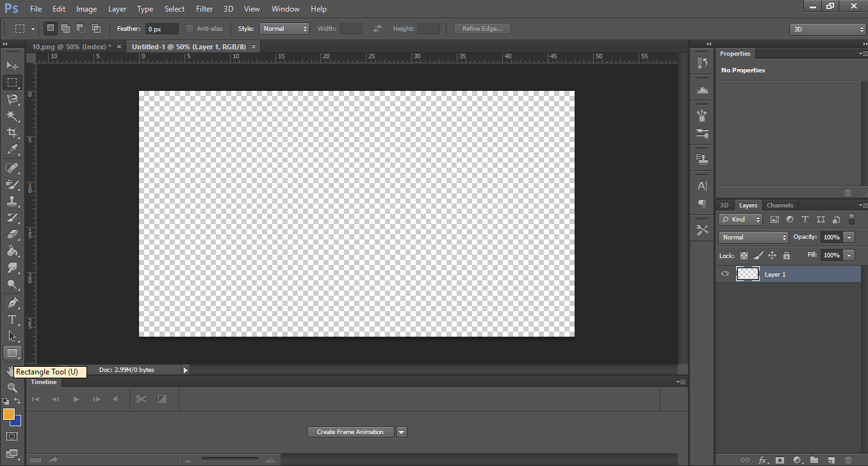Open the collapsed Character panel
Viewport: 868px width, 466px height.
[702, 186]
